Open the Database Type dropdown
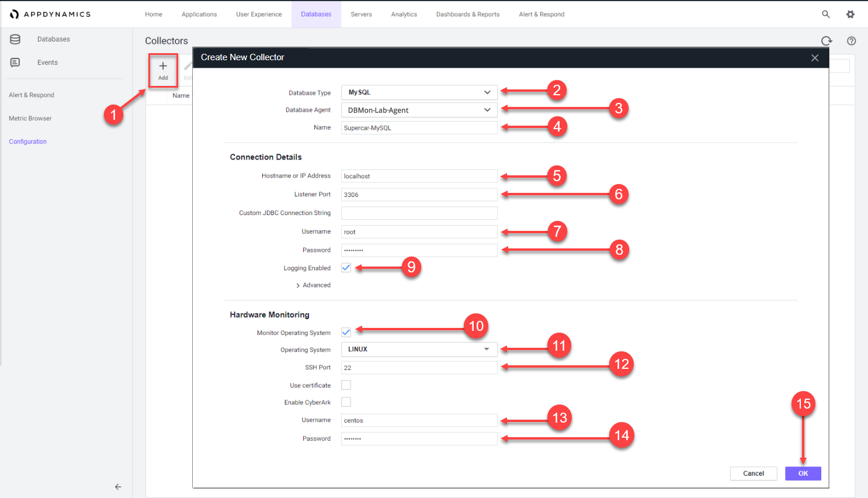This screenshot has width=868, height=498. click(419, 92)
